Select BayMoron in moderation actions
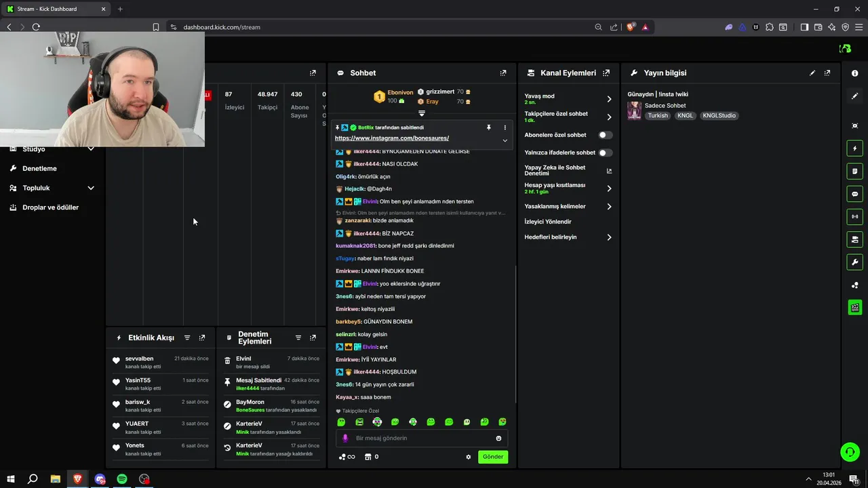Image resolution: width=868 pixels, height=488 pixels. pyautogui.click(x=250, y=402)
